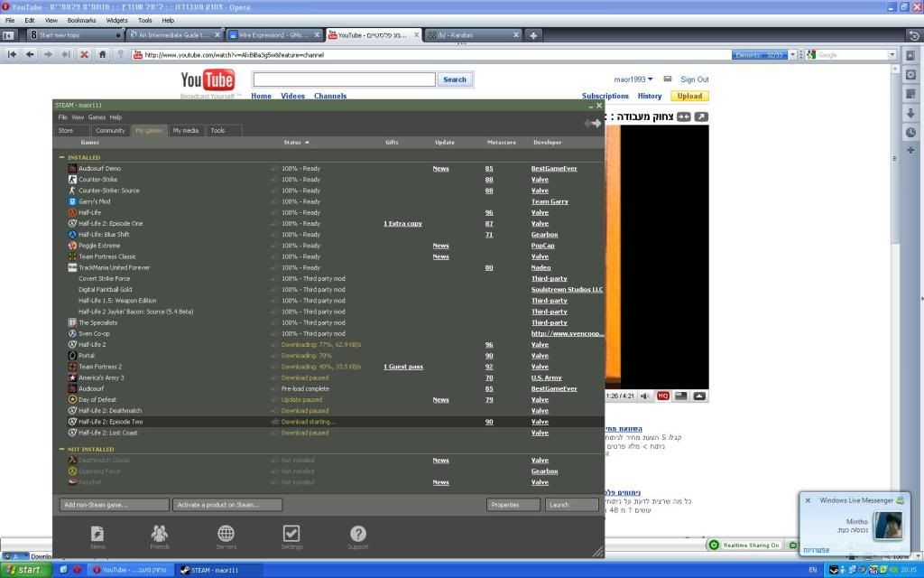Click the YouTube Search button
This screenshot has height=578, width=924.
tap(455, 79)
